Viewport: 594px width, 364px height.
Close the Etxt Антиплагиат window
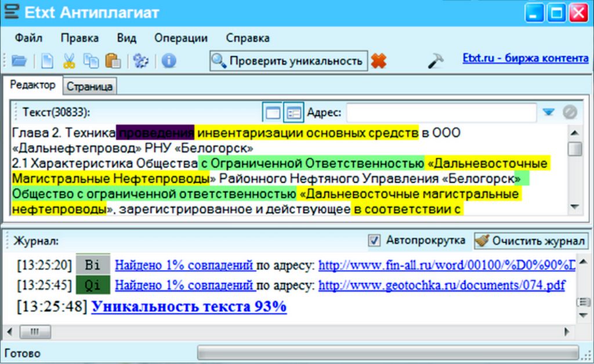click(579, 13)
